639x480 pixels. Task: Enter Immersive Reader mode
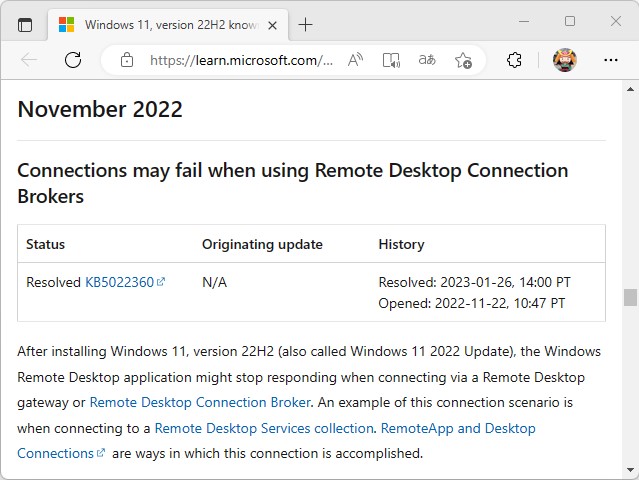tap(391, 60)
